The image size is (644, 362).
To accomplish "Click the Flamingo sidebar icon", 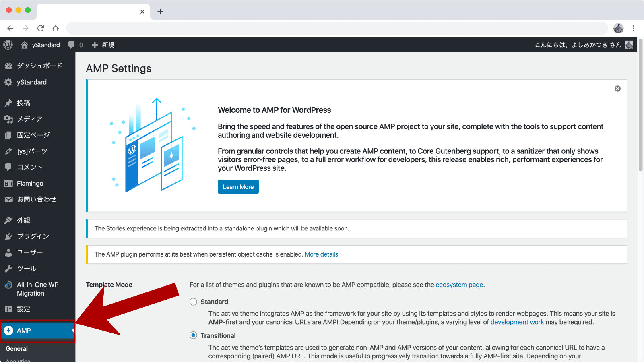I will [8, 184].
